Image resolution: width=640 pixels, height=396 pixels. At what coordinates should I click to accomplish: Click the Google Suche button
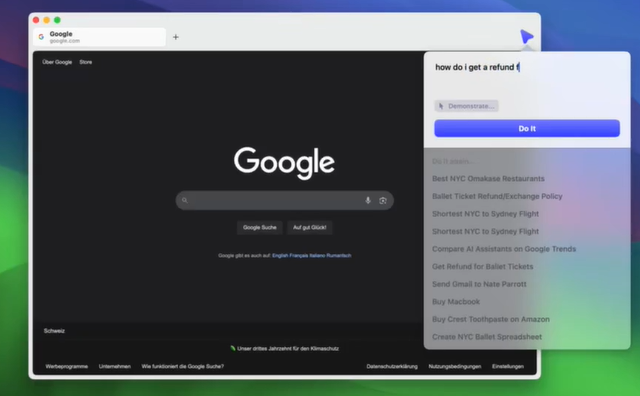(x=260, y=227)
